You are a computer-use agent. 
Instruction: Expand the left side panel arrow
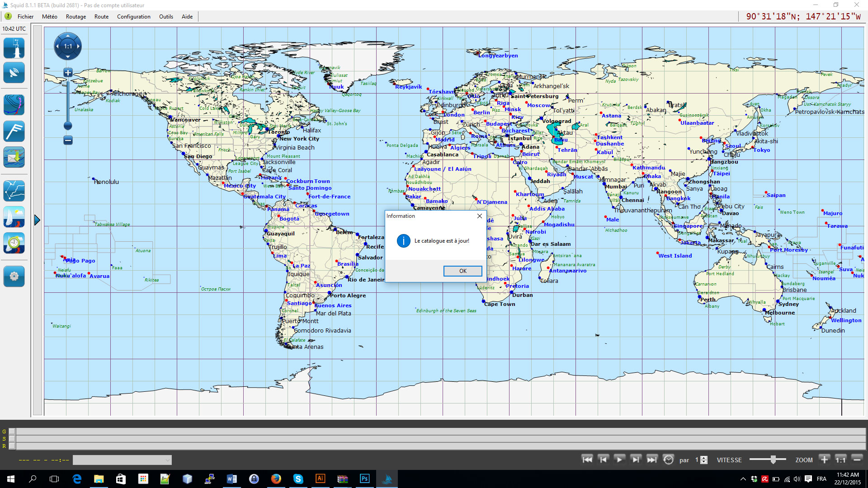tap(37, 220)
